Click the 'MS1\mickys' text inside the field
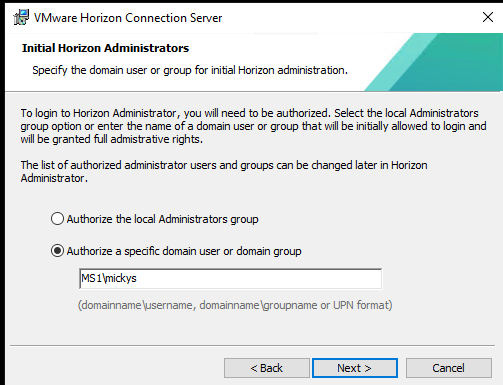Viewport: 503px width, 385px height. tap(109, 278)
